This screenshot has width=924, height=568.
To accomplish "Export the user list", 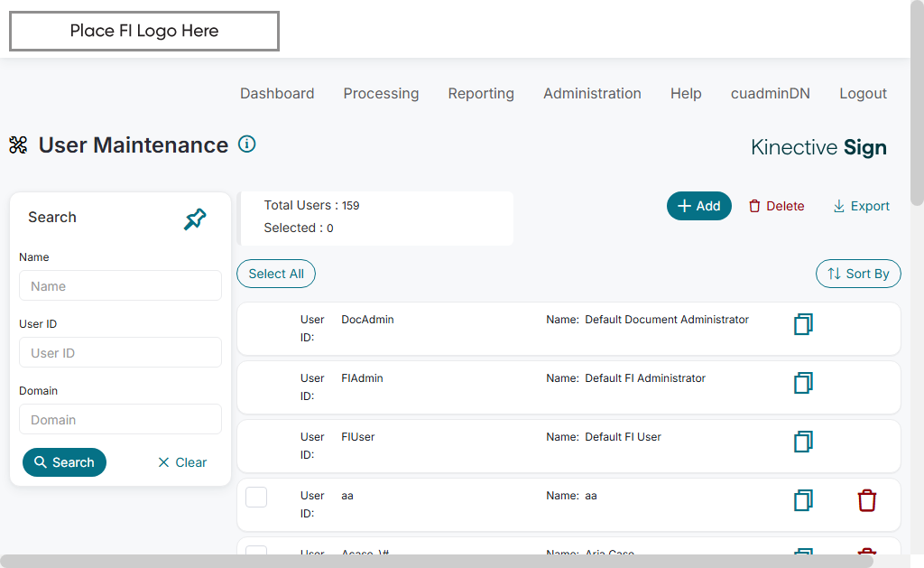I will click(861, 206).
